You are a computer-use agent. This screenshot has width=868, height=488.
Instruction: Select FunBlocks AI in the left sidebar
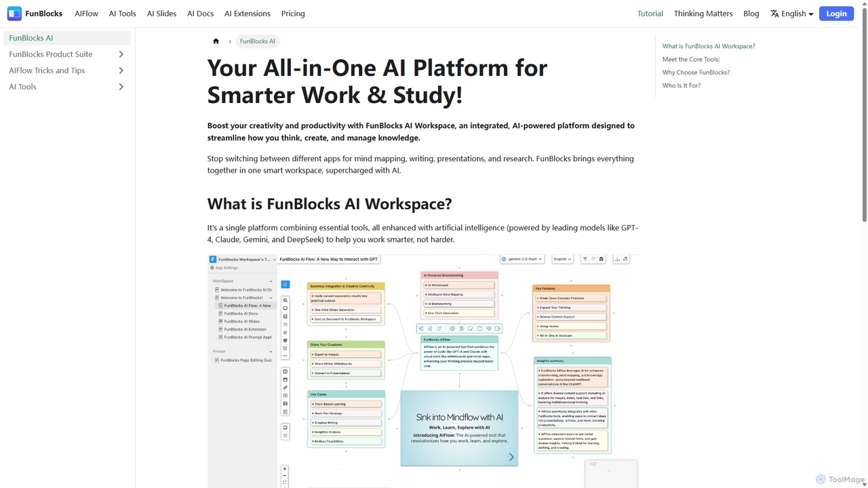68,38
